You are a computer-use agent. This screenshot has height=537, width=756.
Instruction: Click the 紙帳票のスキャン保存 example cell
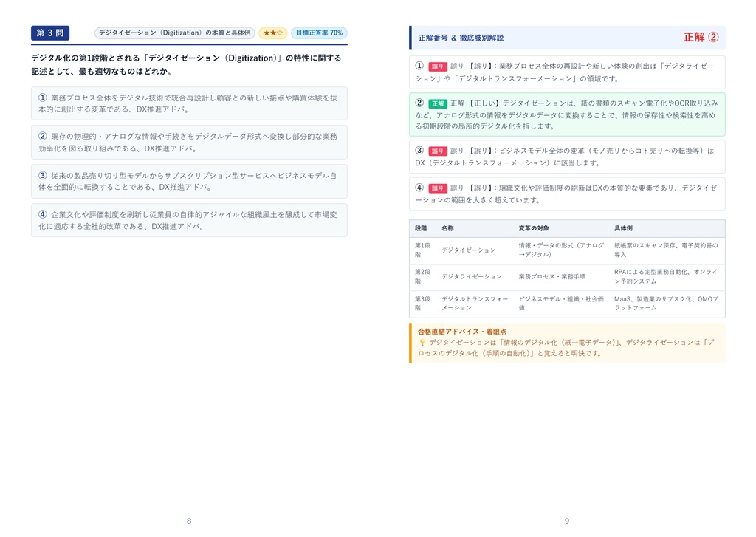pos(667,250)
